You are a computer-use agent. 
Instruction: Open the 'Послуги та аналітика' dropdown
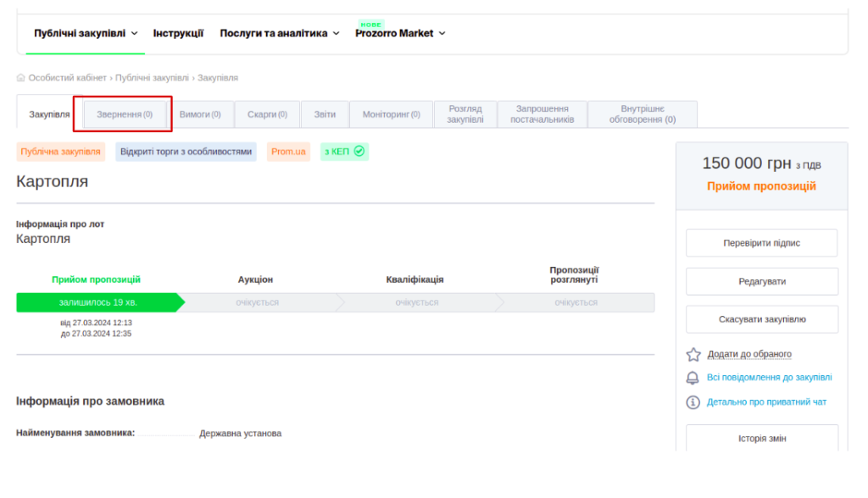pos(280,34)
